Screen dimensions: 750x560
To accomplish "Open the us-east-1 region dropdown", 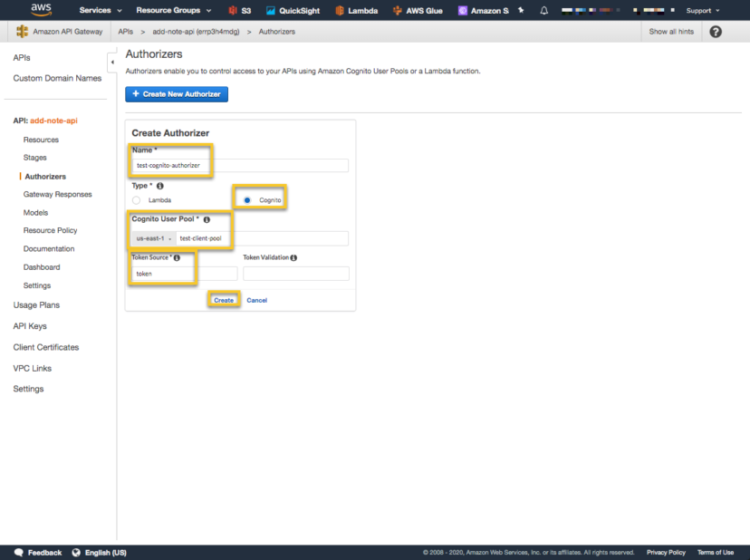I will pyautogui.click(x=156, y=237).
